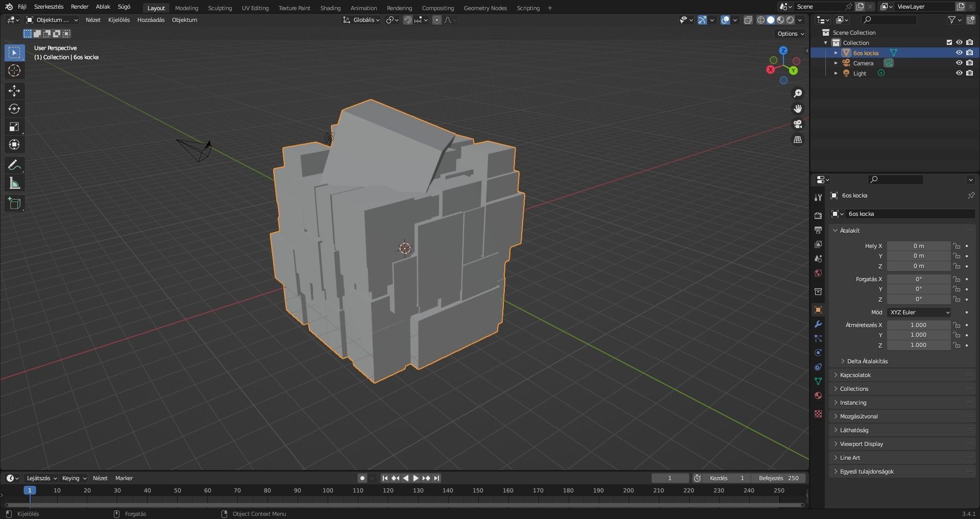Expand the Kapcsolatok panel

[x=855, y=375]
